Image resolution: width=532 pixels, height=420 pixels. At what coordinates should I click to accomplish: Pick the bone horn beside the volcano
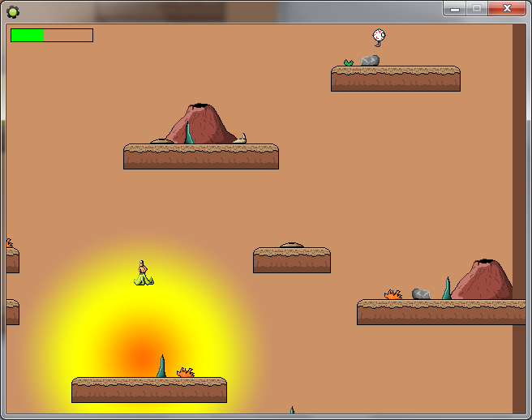(240, 139)
